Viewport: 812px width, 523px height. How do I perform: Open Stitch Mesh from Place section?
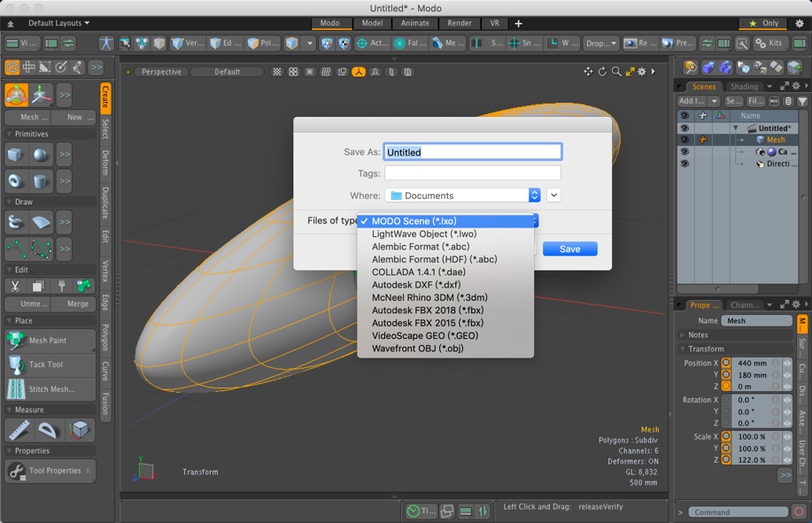point(49,388)
